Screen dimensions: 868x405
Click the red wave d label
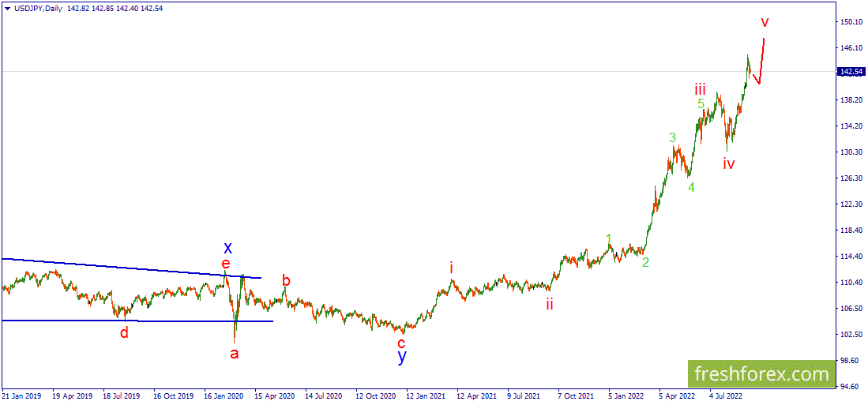(x=124, y=332)
